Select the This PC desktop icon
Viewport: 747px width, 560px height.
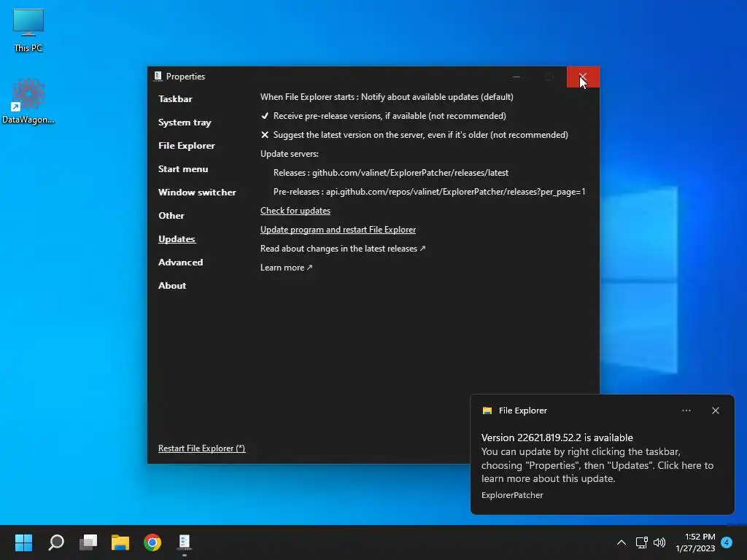point(28,29)
